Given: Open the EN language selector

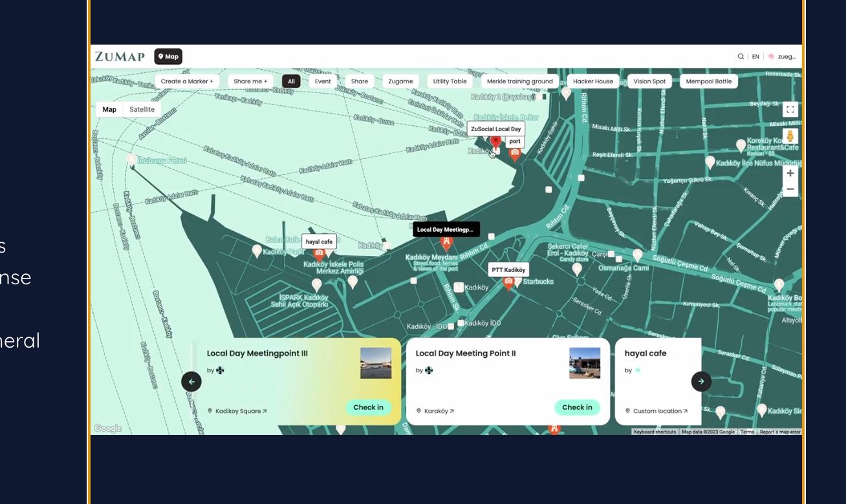Looking at the screenshot, I should click(x=755, y=57).
